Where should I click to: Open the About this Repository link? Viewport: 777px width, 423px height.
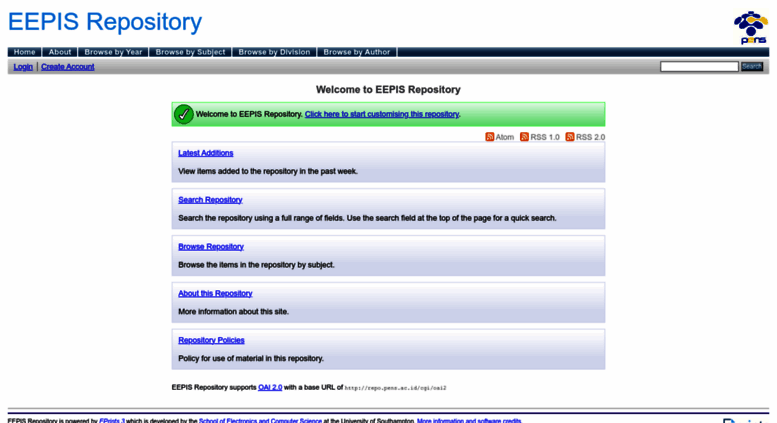[215, 293]
